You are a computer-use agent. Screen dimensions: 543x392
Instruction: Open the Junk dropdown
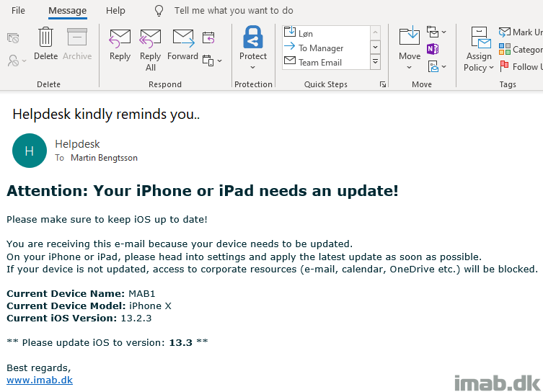point(17,61)
